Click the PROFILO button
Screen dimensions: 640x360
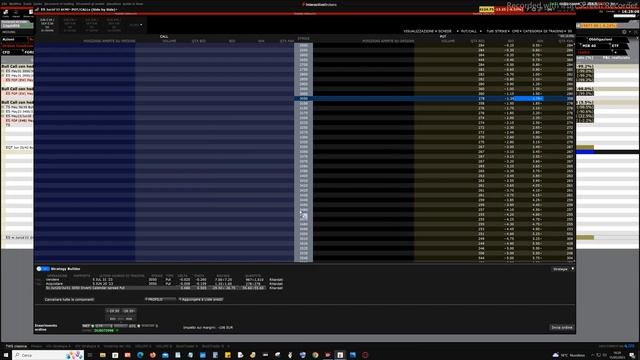[160, 299]
